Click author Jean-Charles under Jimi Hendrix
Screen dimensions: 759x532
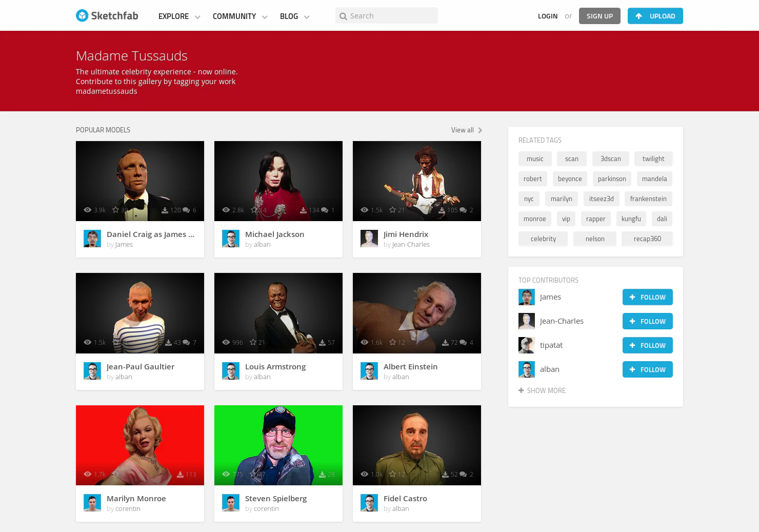411,245
